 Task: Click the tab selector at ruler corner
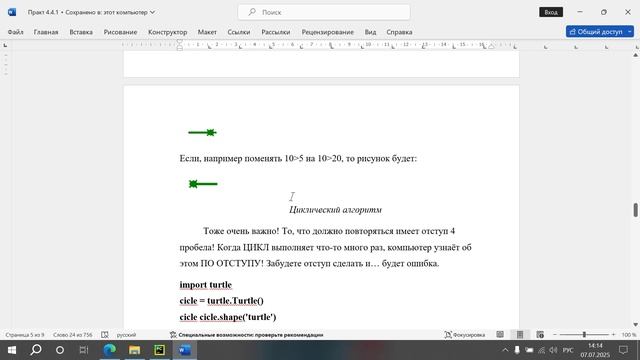(5, 45)
